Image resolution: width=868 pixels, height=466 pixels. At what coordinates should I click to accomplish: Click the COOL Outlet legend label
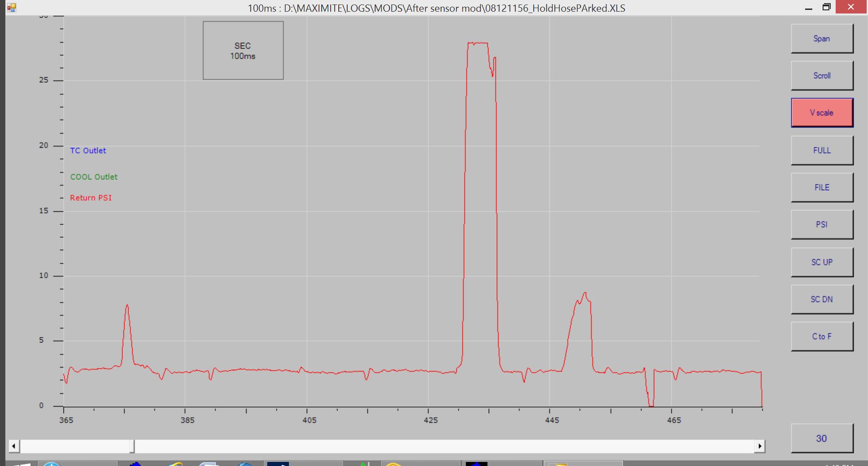point(94,177)
